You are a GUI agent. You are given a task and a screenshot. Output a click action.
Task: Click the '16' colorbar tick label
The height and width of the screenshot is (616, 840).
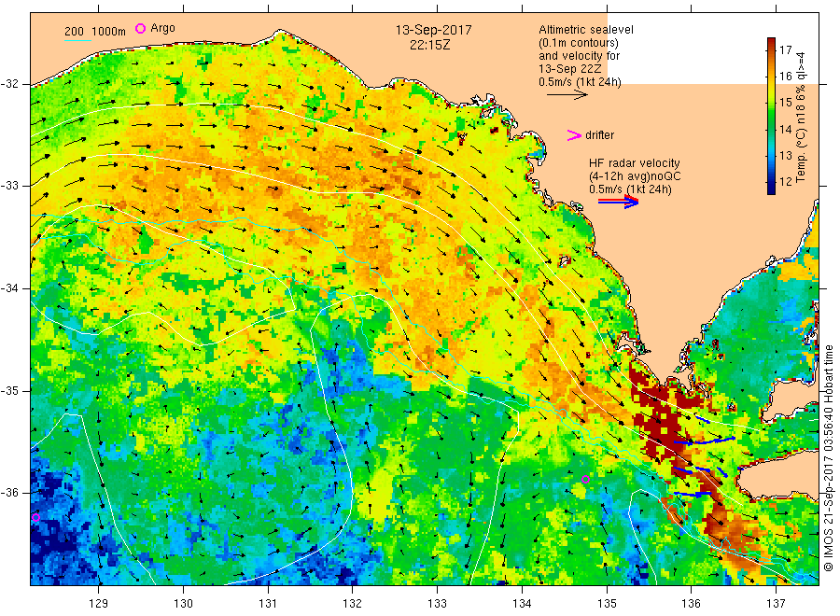[785, 76]
